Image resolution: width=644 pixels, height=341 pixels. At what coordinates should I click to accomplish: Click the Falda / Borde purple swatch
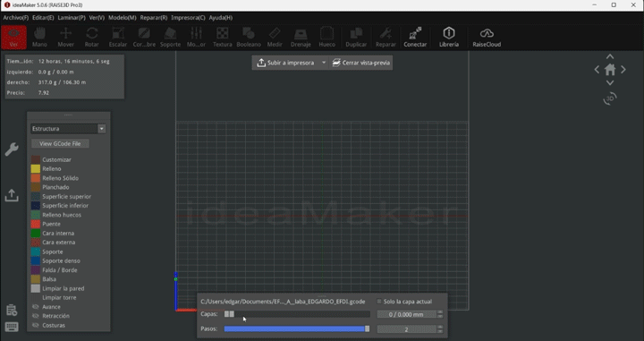coord(36,270)
